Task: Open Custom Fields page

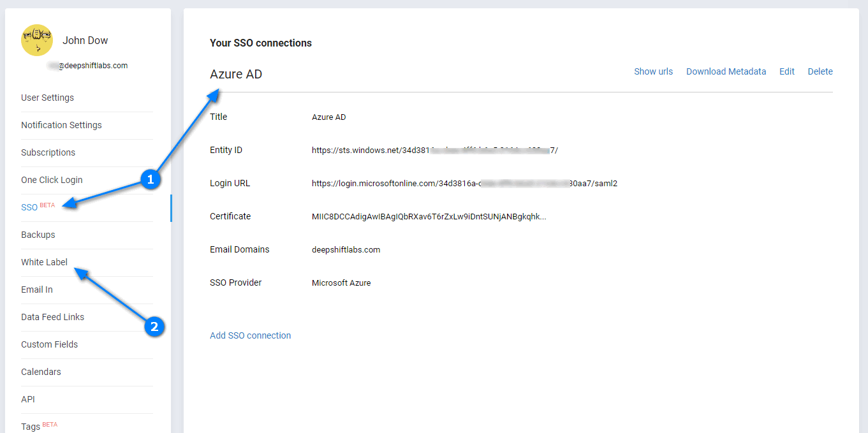Action: [x=49, y=344]
